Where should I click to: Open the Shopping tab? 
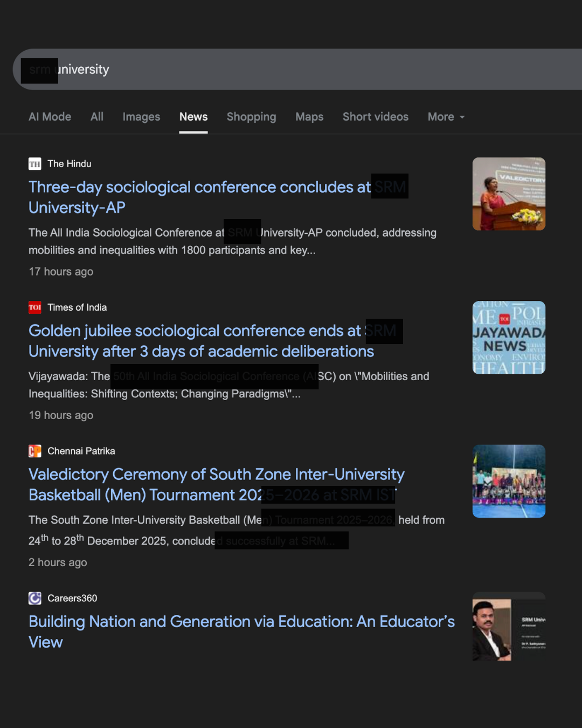[251, 117]
